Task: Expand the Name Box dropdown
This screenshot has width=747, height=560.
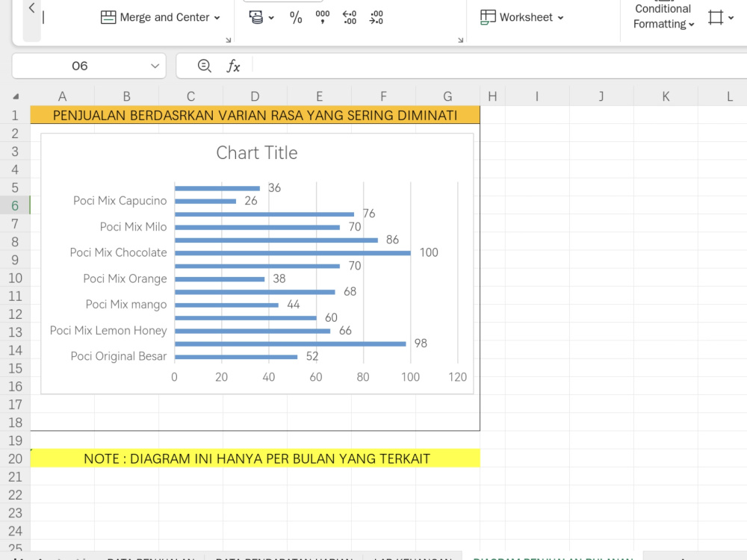Action: pos(155,66)
